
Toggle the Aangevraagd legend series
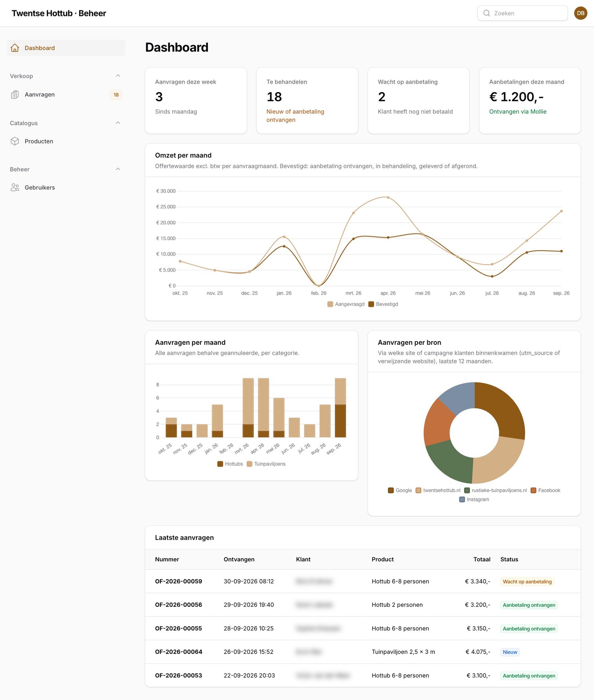tap(346, 304)
